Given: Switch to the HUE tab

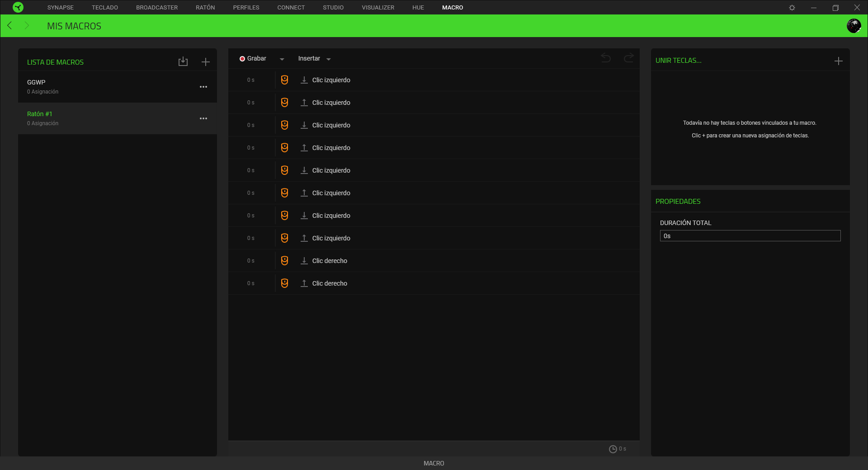Looking at the screenshot, I should [x=418, y=8].
